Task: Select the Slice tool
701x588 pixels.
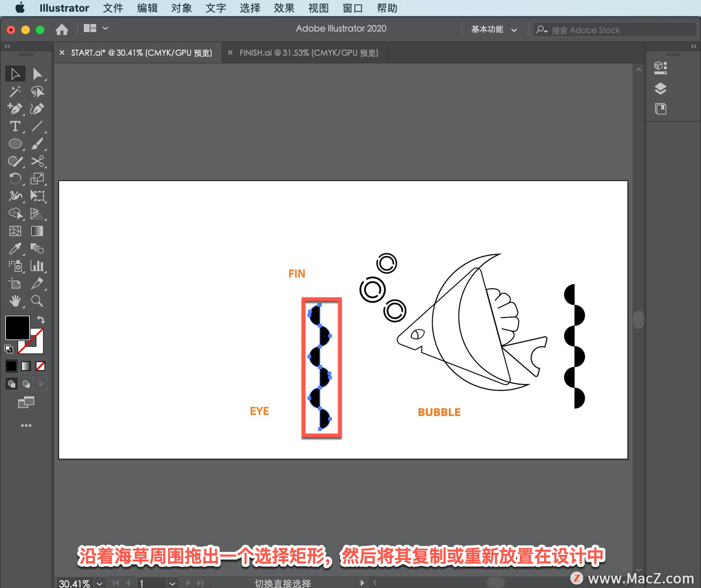Action: coord(37,284)
